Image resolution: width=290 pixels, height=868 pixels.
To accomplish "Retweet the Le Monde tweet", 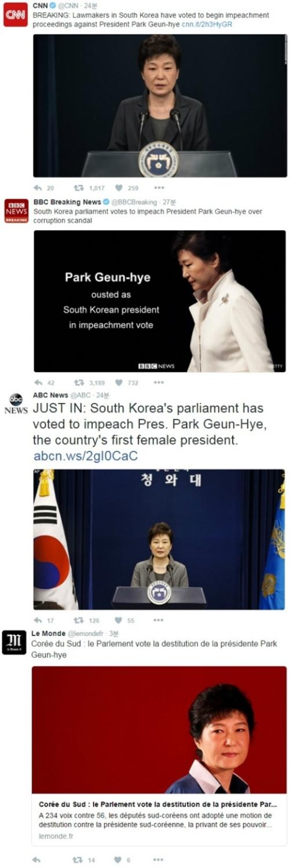I will click(x=77, y=860).
